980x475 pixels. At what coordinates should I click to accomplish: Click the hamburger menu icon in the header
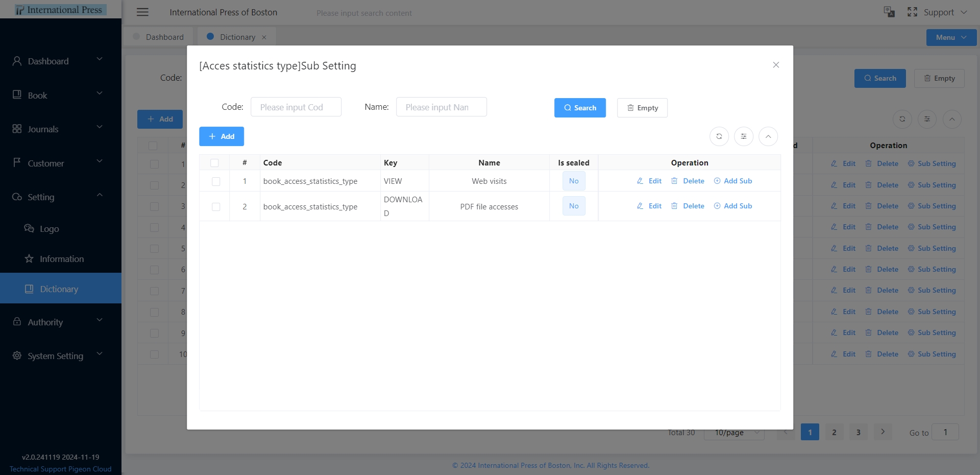(142, 12)
